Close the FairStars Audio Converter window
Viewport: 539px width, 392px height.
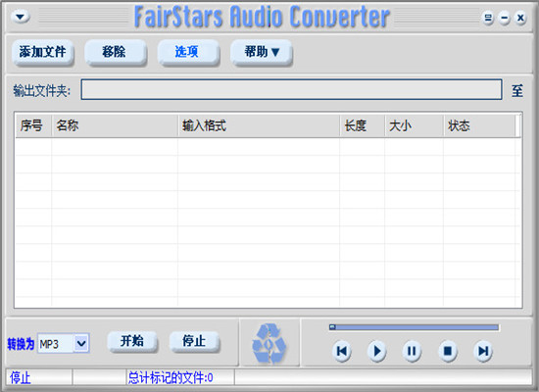pyautogui.click(x=520, y=18)
